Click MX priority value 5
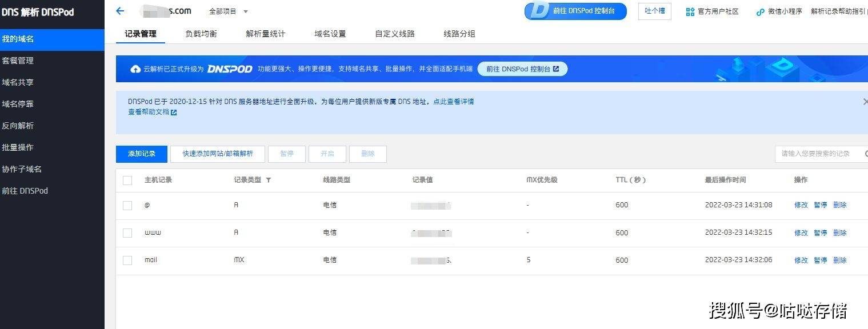The height and width of the screenshot is (329, 868). [x=529, y=260]
